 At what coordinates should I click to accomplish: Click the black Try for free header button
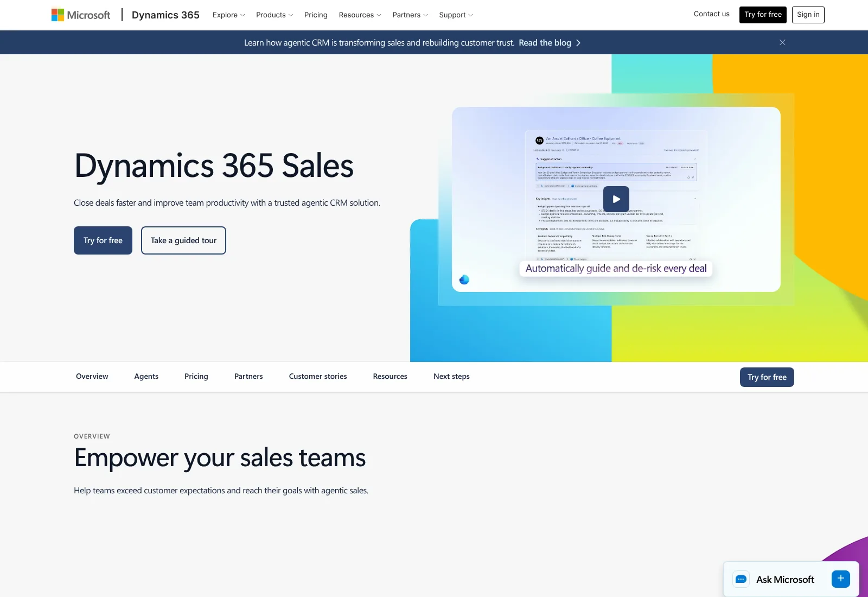tap(763, 15)
